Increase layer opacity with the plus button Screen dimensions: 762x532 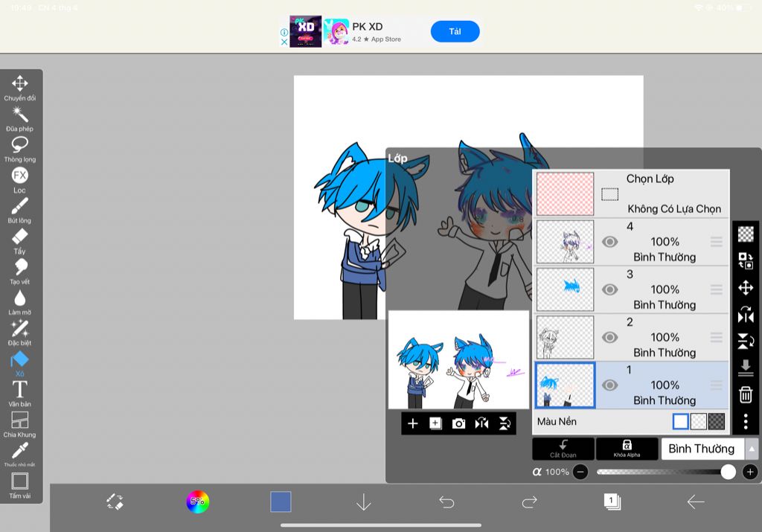[x=750, y=472]
